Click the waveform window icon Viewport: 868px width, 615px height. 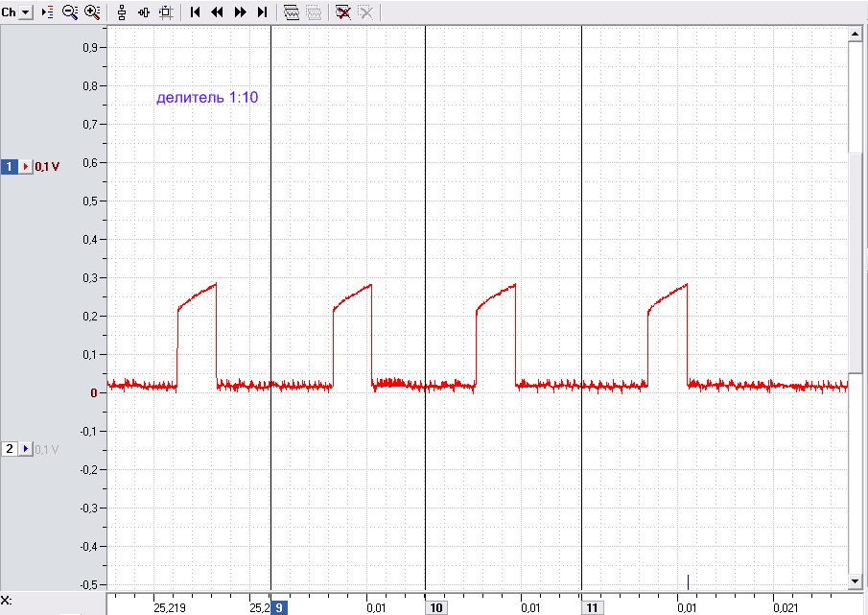292,12
